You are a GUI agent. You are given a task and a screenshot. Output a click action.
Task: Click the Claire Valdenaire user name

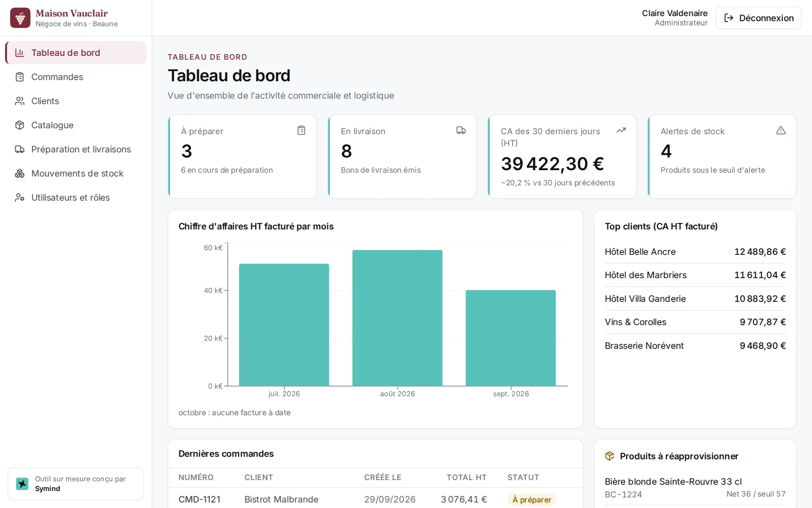[x=675, y=13]
